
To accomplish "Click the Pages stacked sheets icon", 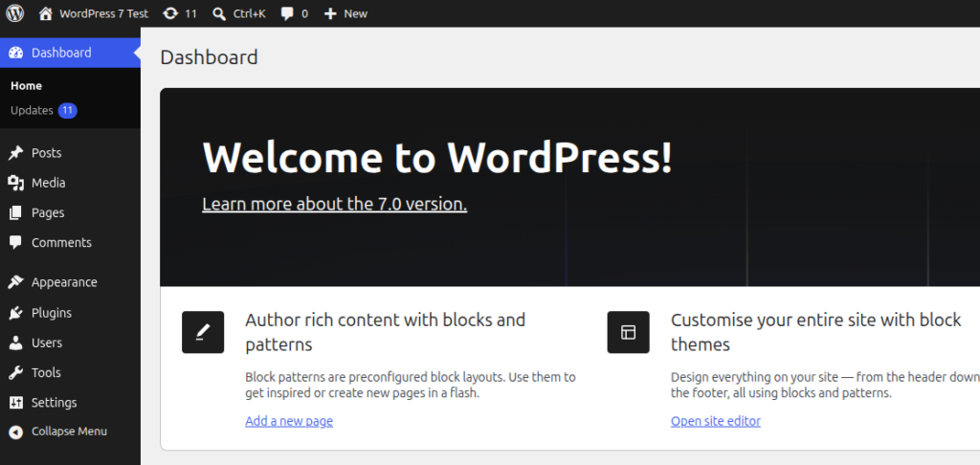I will pyautogui.click(x=15, y=213).
